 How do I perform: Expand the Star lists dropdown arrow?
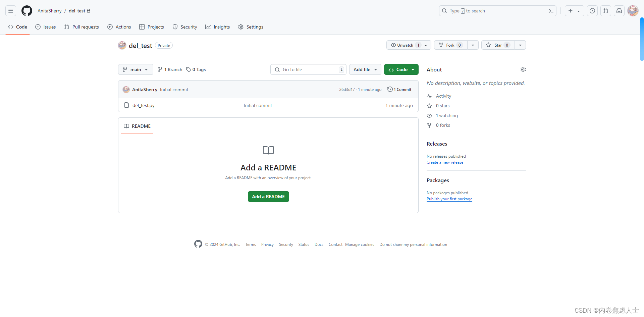(x=520, y=45)
